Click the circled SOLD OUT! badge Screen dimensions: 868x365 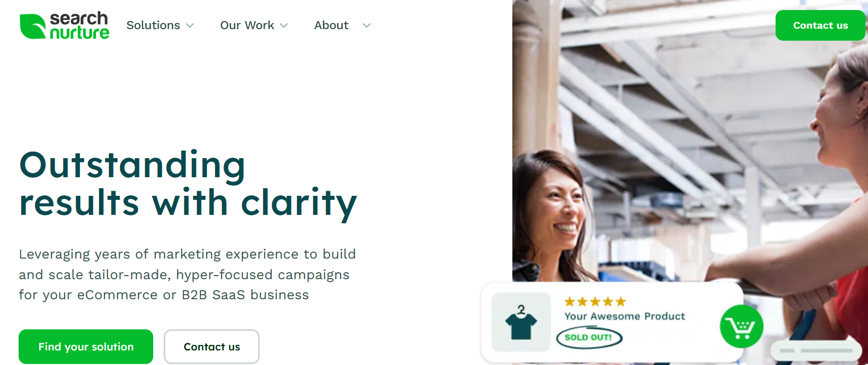point(589,337)
